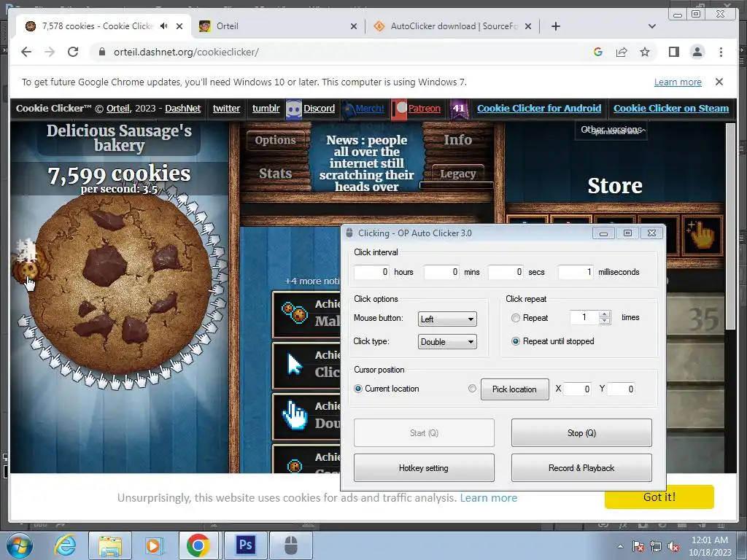The height and width of the screenshot is (560, 747).
Task: Open Cookie Clicker Options menu
Action: (x=275, y=140)
